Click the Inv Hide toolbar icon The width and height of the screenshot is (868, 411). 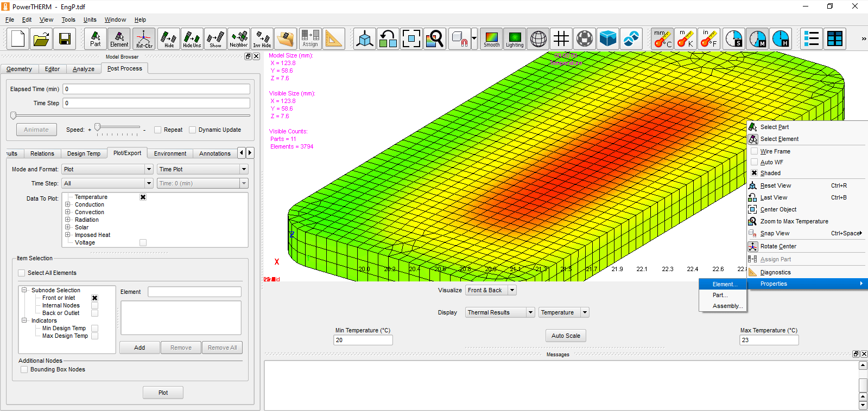coord(262,39)
